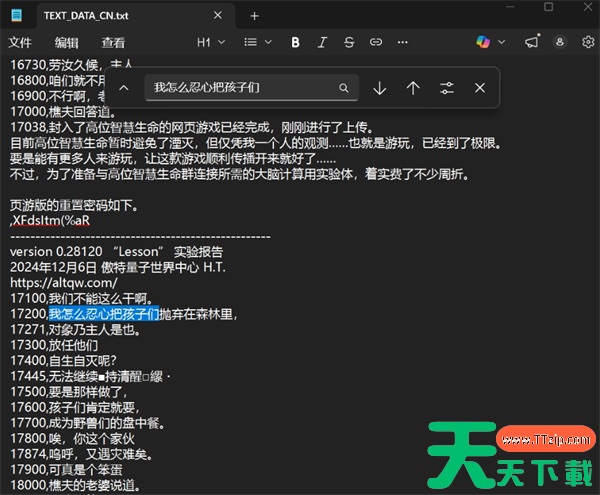The width and height of the screenshot is (600, 495).
Task: Click line 17600,孩子们肯定就要,
Action: (75, 407)
